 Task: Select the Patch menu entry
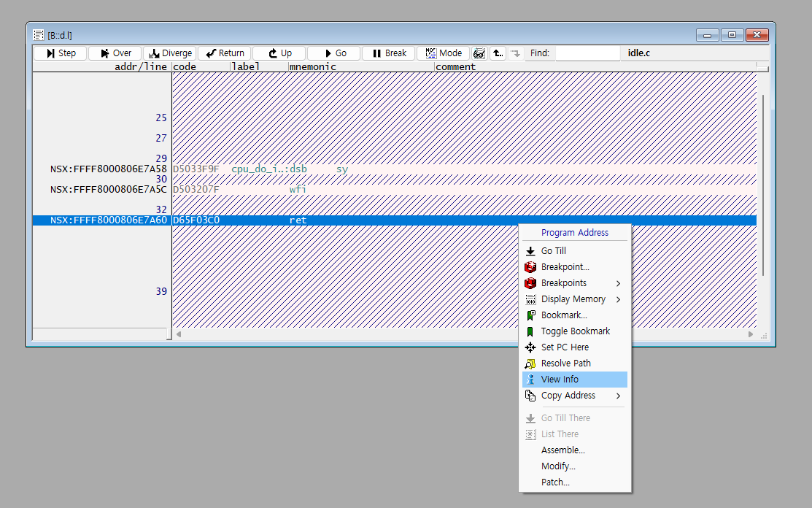coord(554,482)
